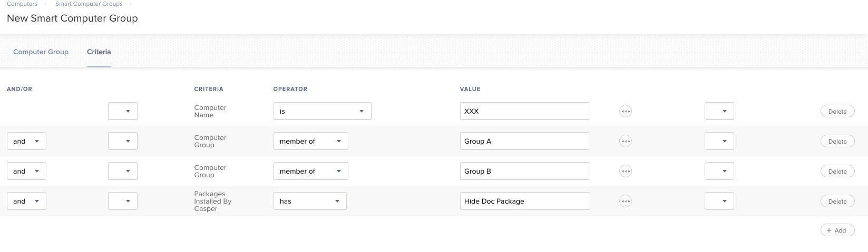Screen dimensions: 868x252
Task: Open and/or dropdown on Group A row
Action: click(x=26, y=141)
